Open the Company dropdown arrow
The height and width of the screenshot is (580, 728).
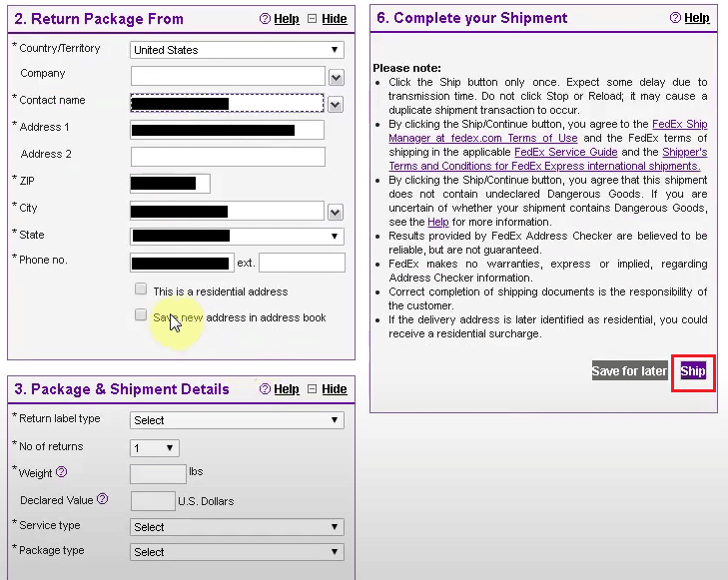click(x=337, y=77)
